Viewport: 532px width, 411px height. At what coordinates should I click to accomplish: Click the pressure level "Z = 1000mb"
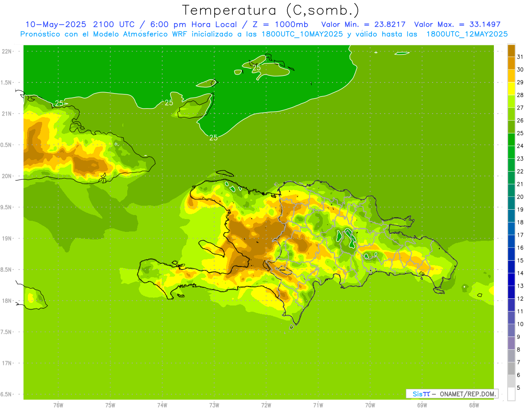(280, 24)
